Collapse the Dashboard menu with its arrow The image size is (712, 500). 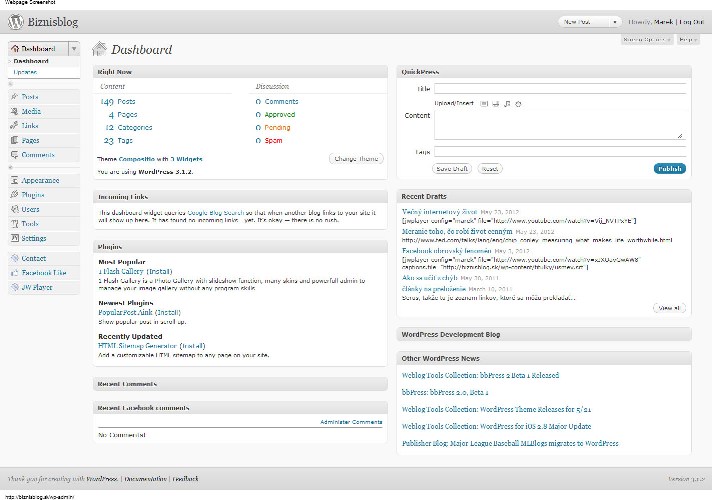[74, 49]
